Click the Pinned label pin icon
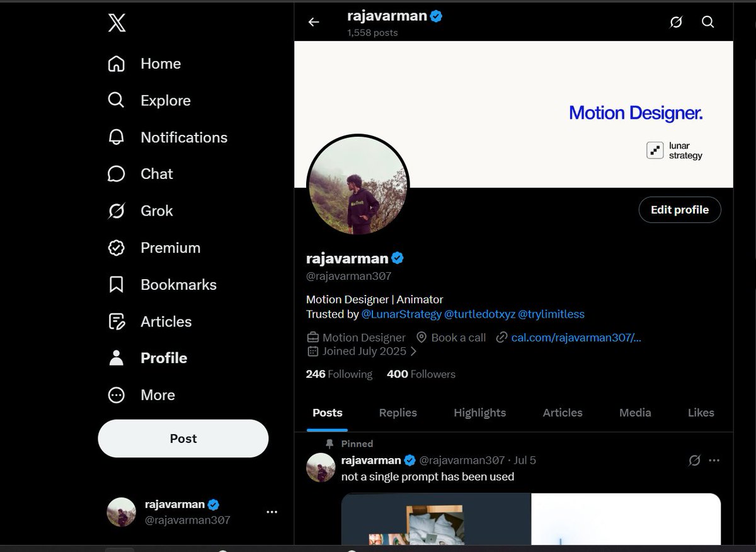This screenshot has height=552, width=756. tap(329, 444)
